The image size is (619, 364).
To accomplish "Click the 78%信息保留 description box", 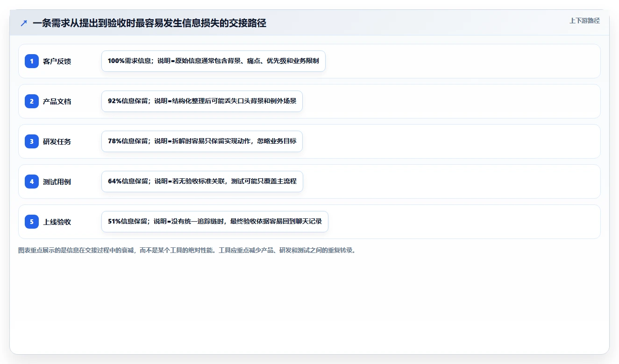I will 202,141.
